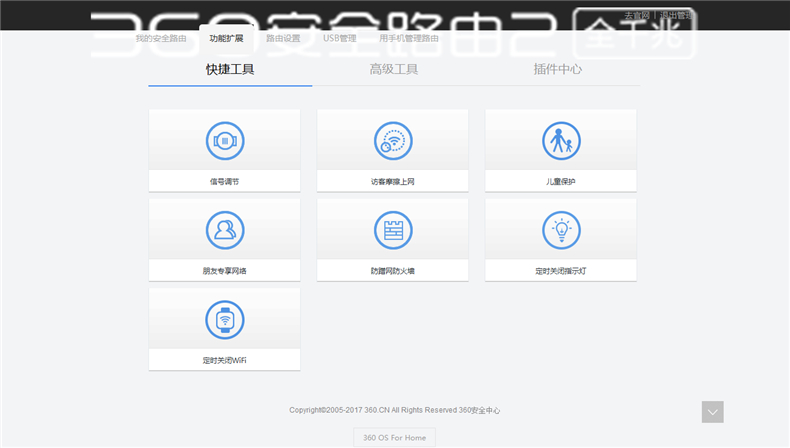Image resolution: width=790 pixels, height=448 pixels.
Task: Open the 朋友专享网络 friends network icon
Action: pyautogui.click(x=225, y=230)
